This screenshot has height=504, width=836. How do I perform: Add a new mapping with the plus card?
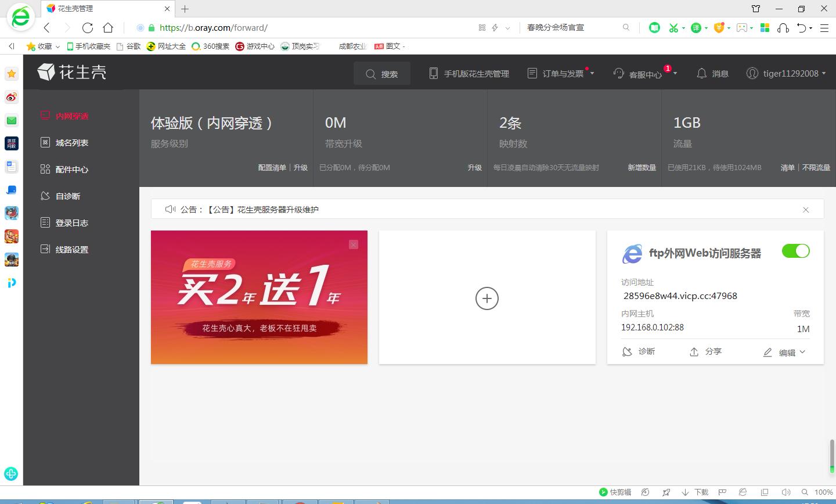click(487, 298)
